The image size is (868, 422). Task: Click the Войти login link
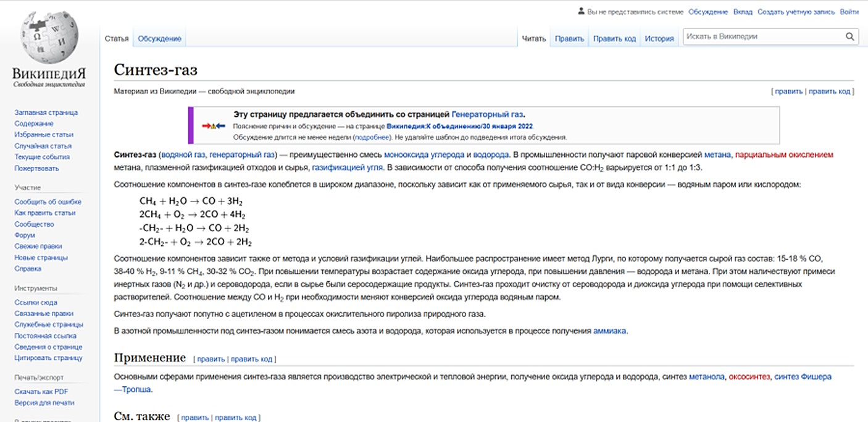[x=849, y=12]
